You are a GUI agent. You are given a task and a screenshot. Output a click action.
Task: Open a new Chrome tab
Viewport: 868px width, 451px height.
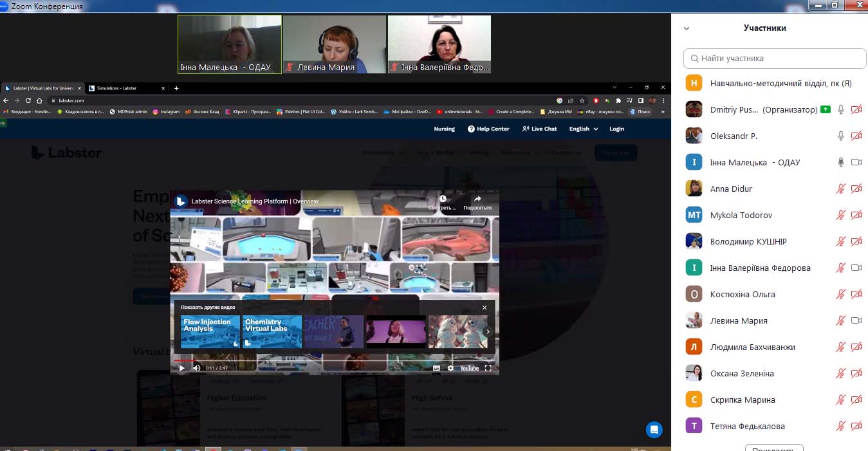coord(176,88)
